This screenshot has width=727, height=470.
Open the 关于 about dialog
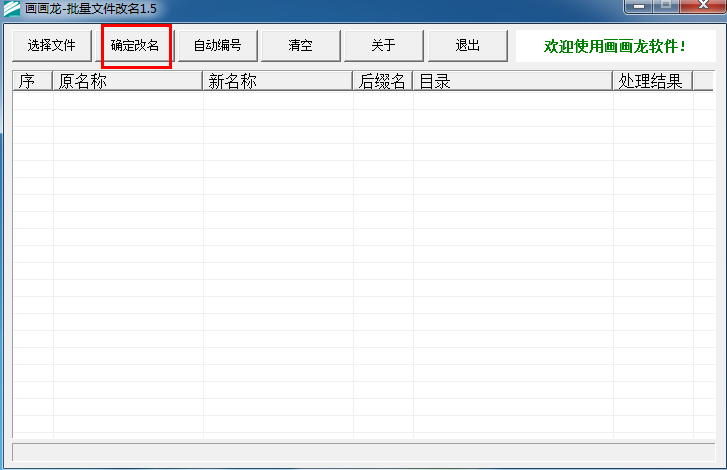(383, 45)
